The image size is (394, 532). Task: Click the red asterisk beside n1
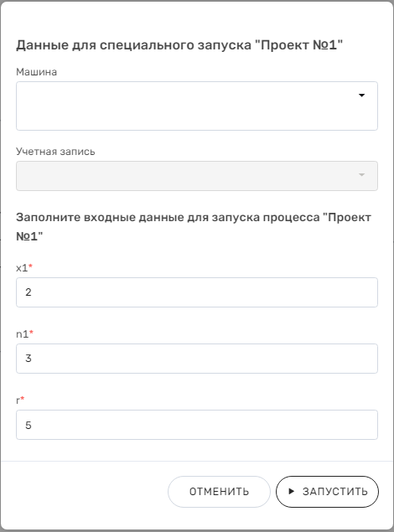(31, 333)
